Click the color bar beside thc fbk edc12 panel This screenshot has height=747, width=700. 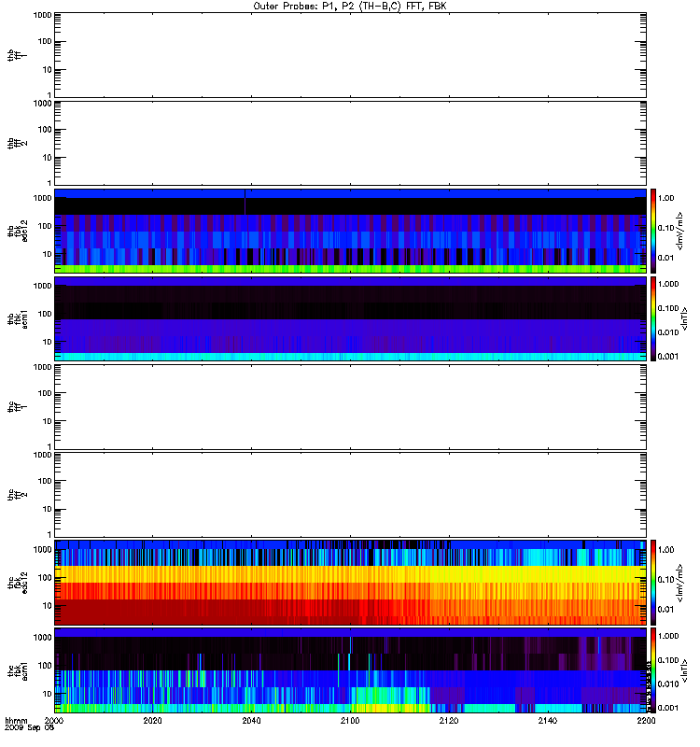[653, 582]
